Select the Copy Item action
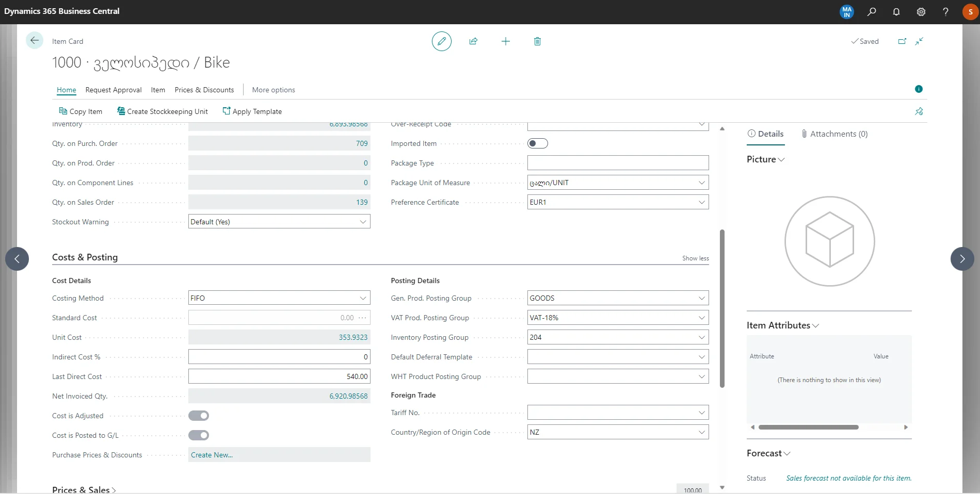Screen dimensions: 980x494 (x=81, y=111)
